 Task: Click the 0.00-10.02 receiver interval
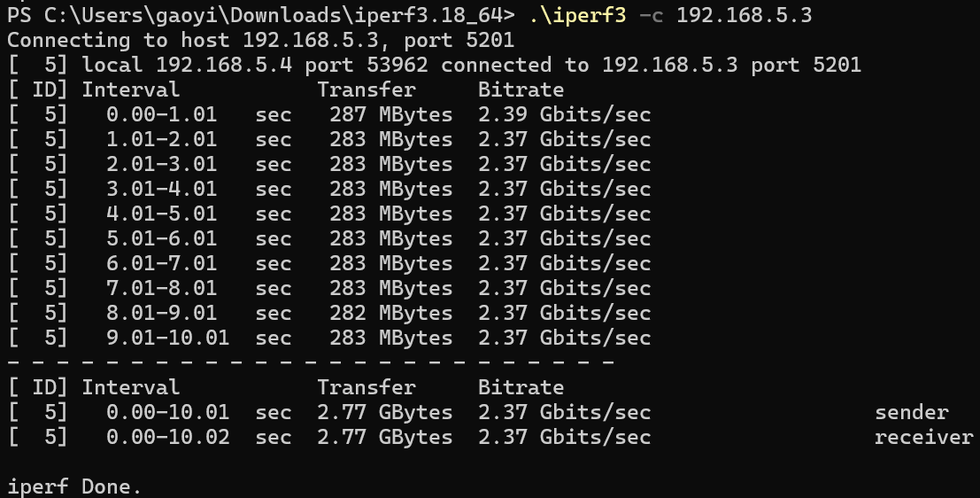coord(167,437)
